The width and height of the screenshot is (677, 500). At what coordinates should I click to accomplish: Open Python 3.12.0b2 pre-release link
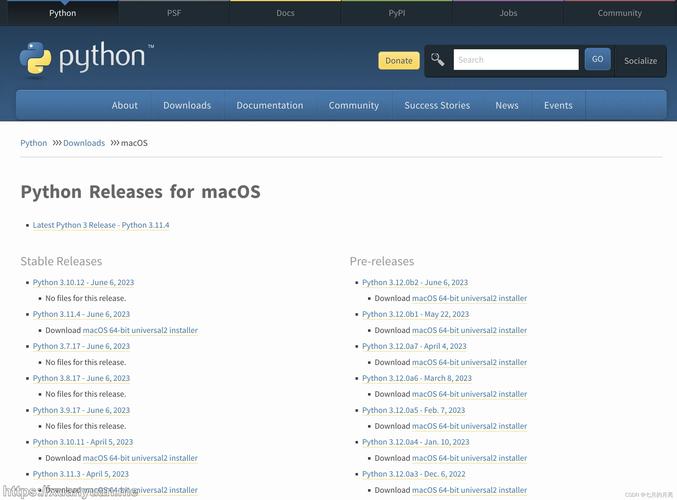(x=415, y=282)
